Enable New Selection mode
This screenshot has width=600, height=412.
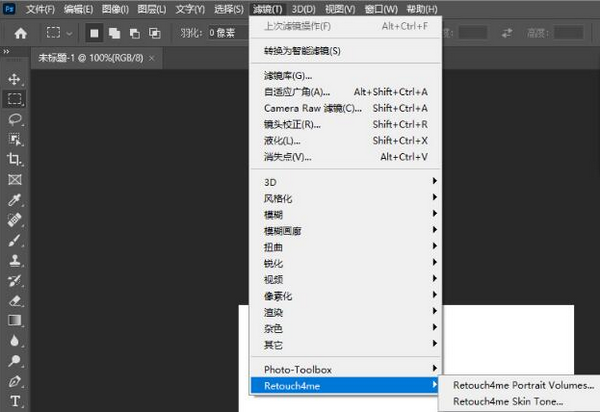(91, 33)
